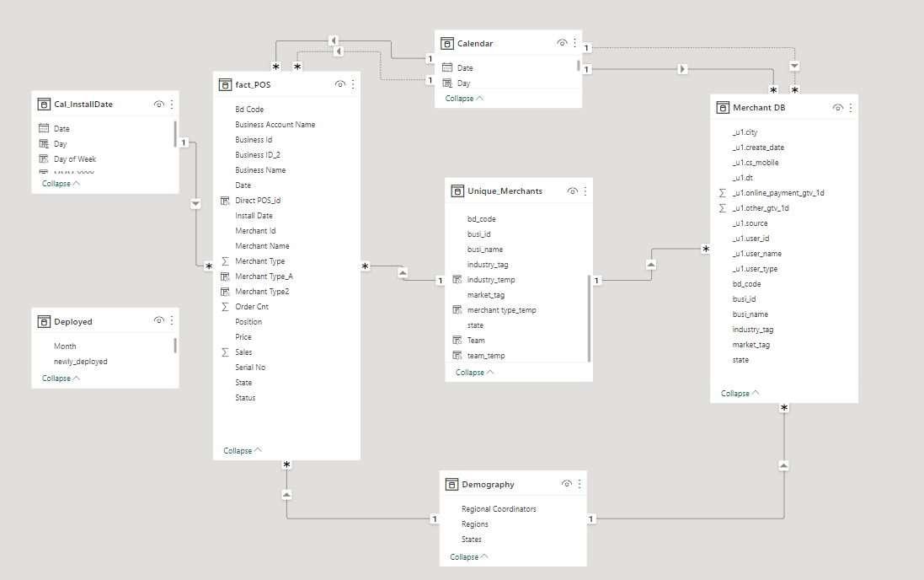Screen dimensions: 924x580
Task: Collapse the fact_POS table
Action: (243, 451)
